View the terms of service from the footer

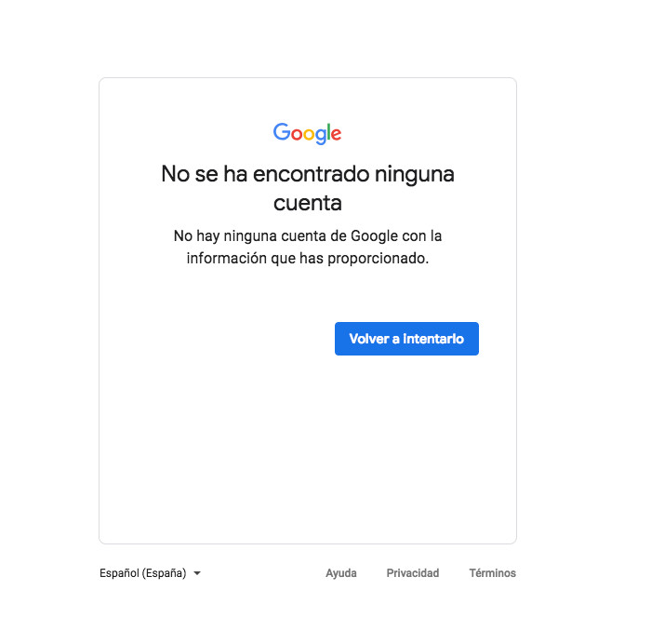[492, 573]
